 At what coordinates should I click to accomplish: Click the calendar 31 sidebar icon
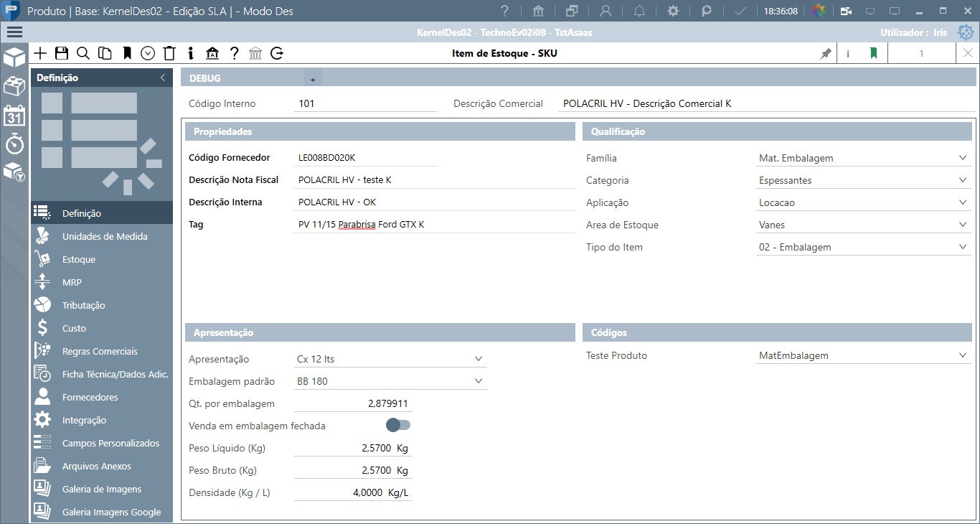(x=14, y=116)
